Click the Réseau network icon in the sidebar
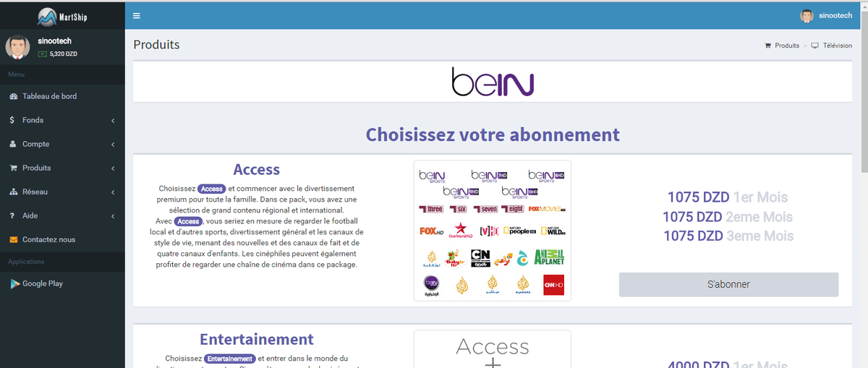 13,192
